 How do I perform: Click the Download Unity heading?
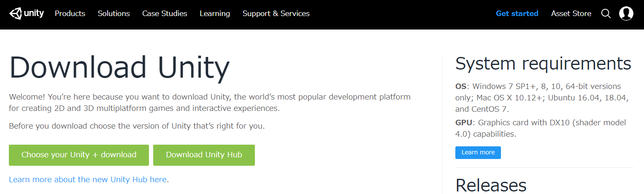tap(119, 68)
